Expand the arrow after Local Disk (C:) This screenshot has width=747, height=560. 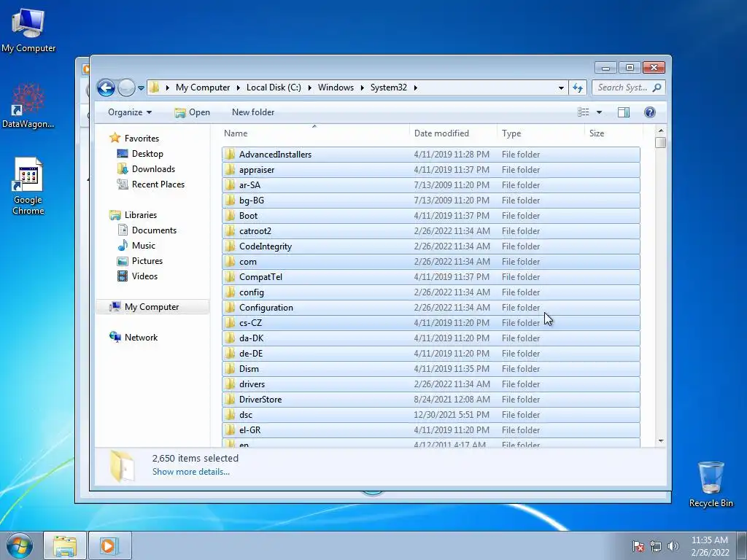tap(309, 87)
